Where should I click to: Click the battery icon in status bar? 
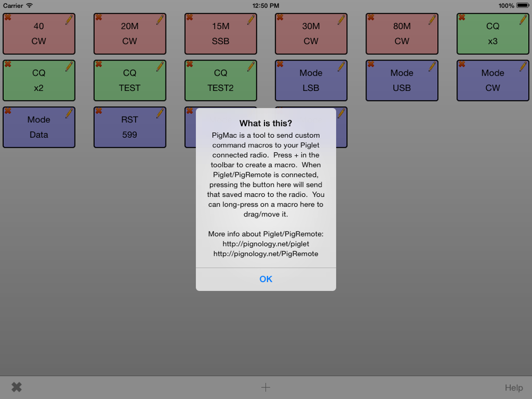522,5
